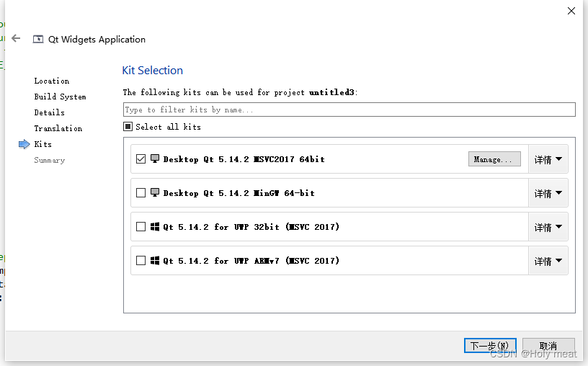Check Qt 5.14.2 for UWP 32bit kit
Image resolution: width=588 pixels, height=366 pixels.
141,226
